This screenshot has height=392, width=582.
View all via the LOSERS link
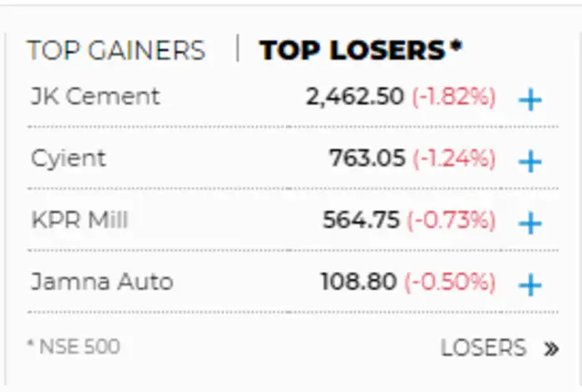click(x=483, y=347)
